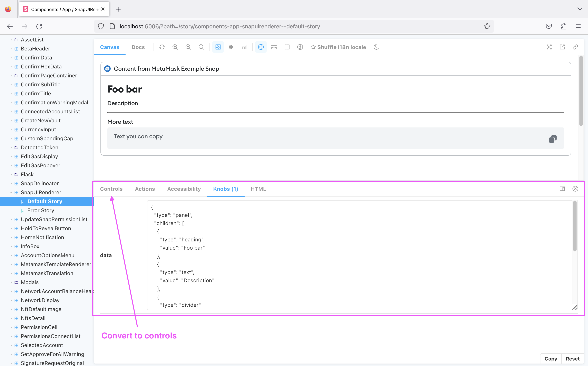Image resolution: width=588 pixels, height=366 pixels.
Task: Toggle the dark mode moon icon
Action: click(x=376, y=47)
